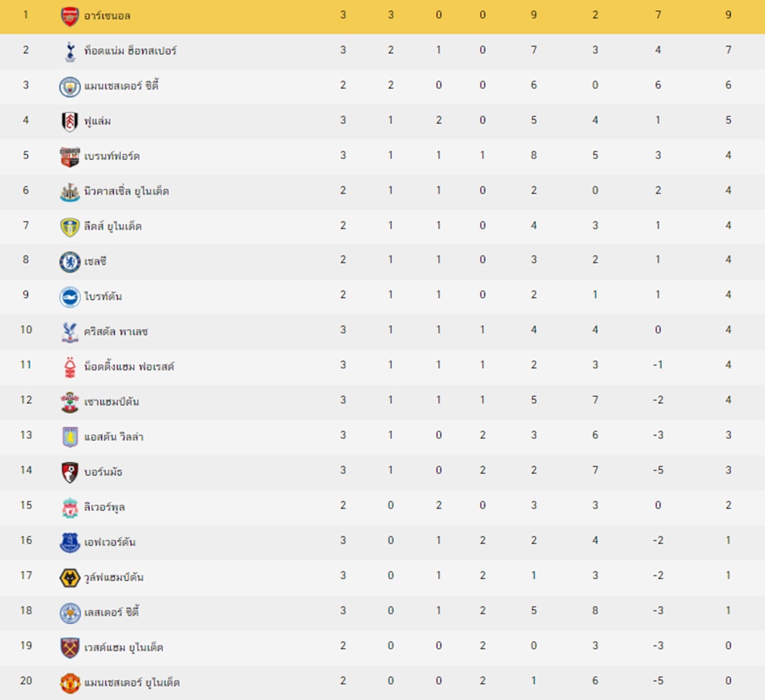
Task: Click the Leeds United crest
Action: pyautogui.click(x=70, y=226)
